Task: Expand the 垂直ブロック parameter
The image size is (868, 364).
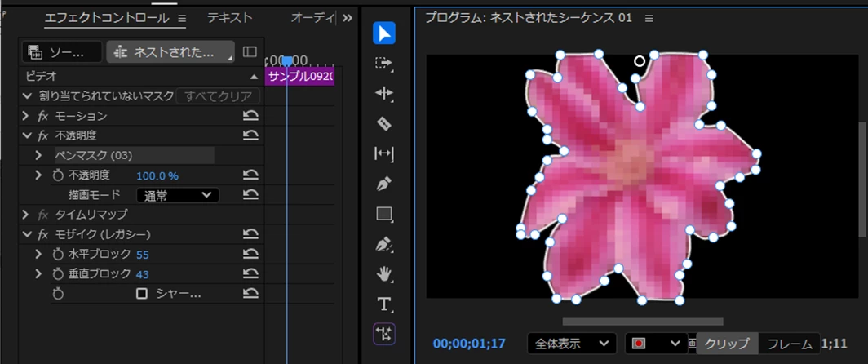Action: point(39,273)
